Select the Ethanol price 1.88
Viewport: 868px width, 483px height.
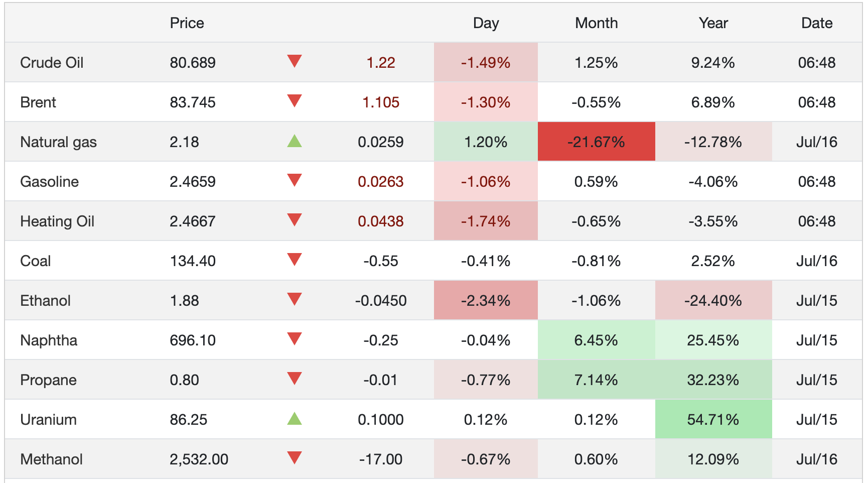point(184,301)
